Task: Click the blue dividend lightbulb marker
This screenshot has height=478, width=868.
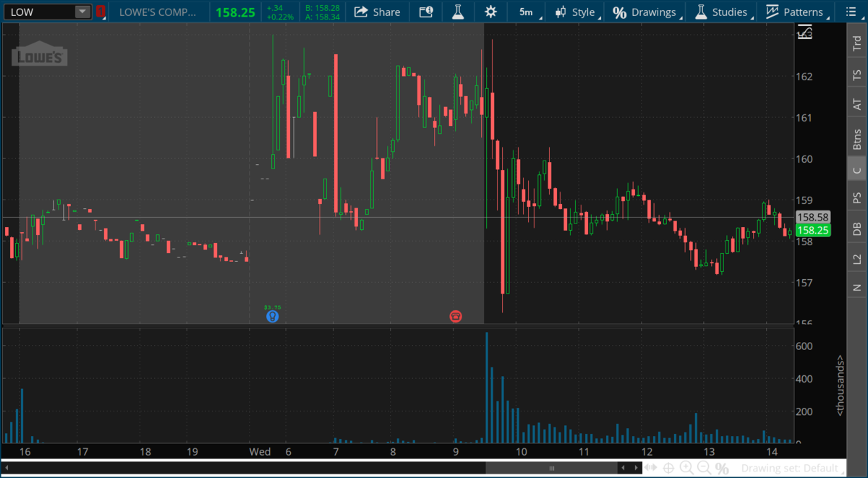Action: 272,316
